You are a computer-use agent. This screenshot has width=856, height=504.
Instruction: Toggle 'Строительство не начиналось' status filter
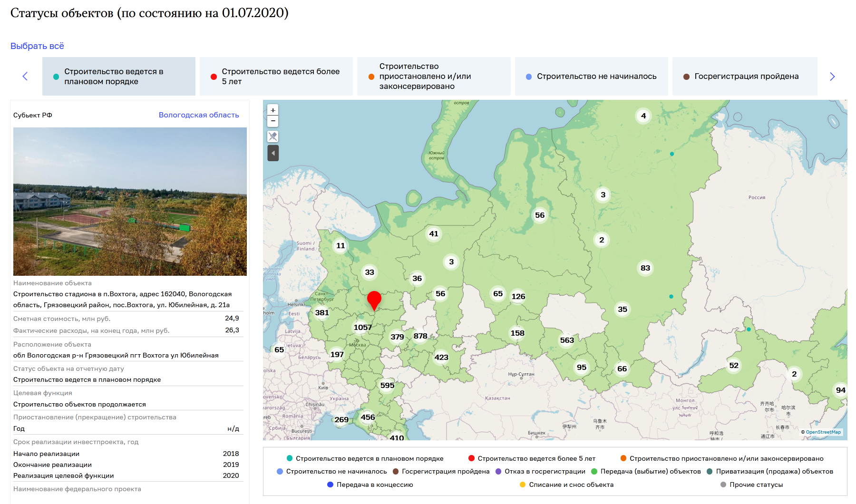click(591, 77)
